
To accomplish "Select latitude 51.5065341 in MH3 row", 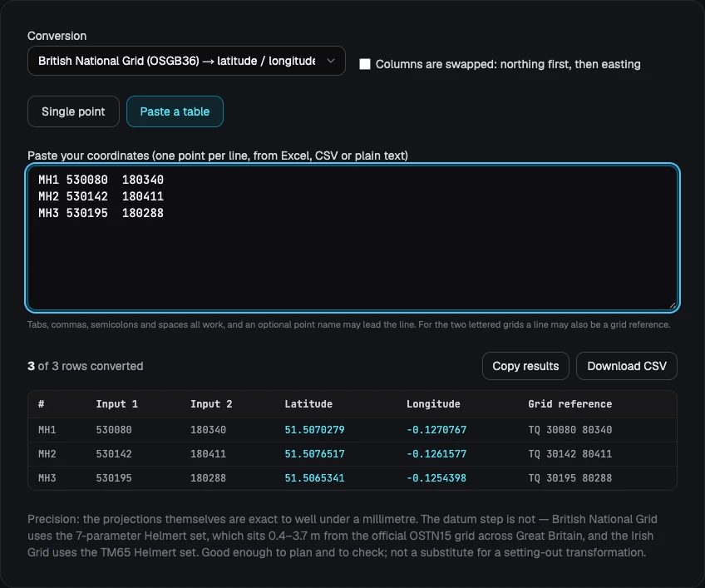I will tap(314, 477).
